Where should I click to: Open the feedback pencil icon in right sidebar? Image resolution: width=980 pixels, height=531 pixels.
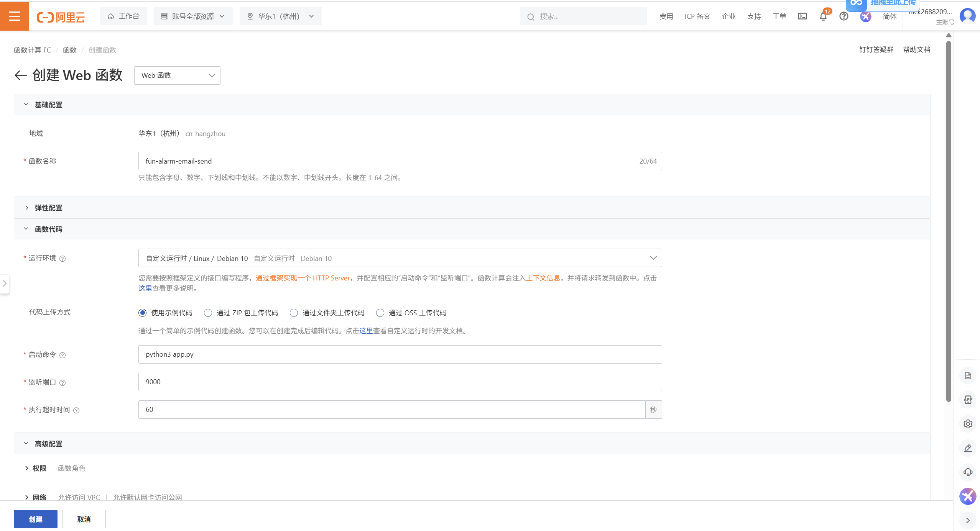click(968, 448)
